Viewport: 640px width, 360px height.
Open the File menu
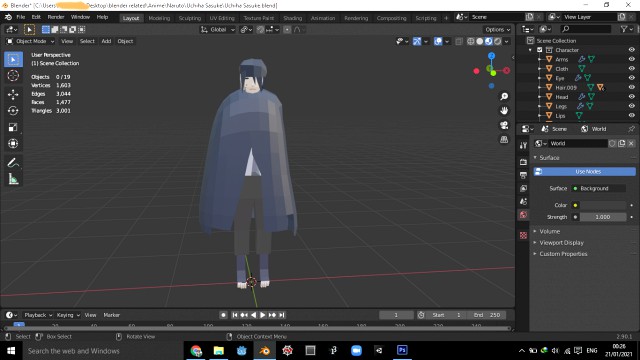(21, 17)
